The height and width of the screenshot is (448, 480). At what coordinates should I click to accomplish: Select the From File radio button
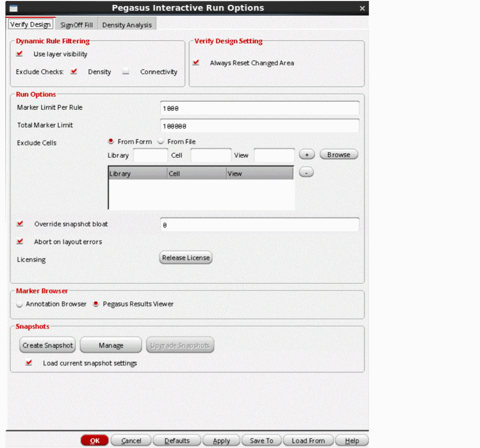click(161, 141)
